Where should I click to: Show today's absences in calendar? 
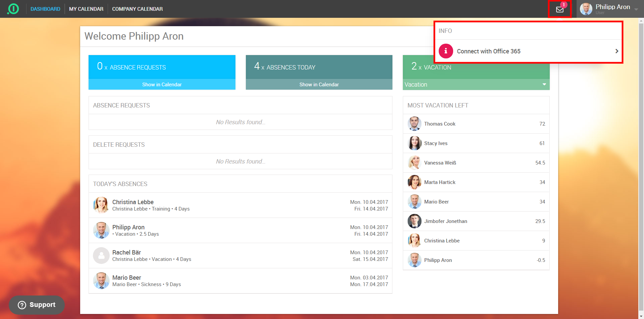click(x=319, y=85)
